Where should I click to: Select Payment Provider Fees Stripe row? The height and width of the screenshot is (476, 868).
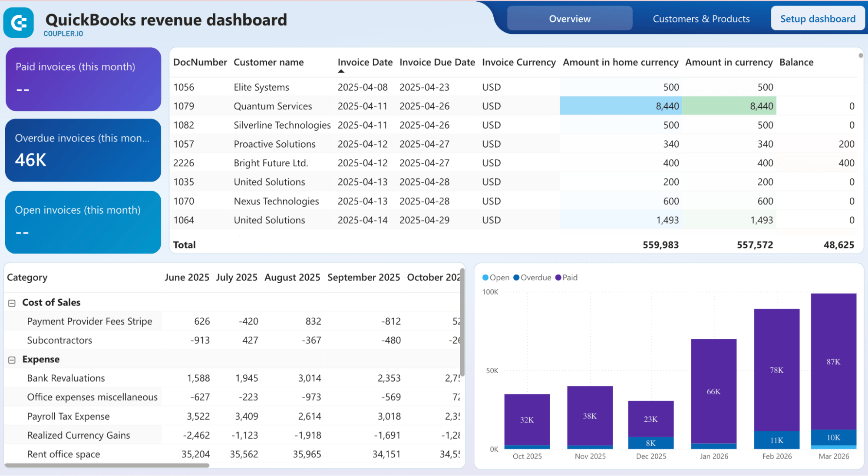click(89, 321)
